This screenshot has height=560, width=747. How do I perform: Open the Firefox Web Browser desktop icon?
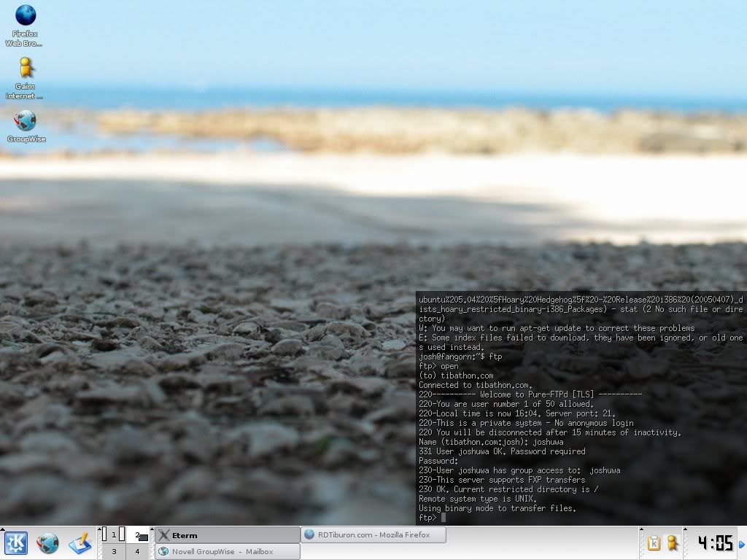click(25, 26)
